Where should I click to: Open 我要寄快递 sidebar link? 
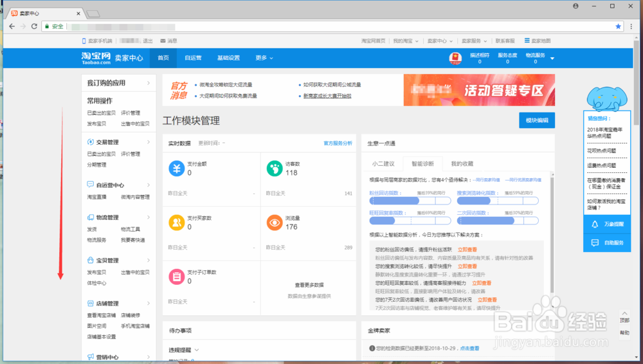coord(133,240)
